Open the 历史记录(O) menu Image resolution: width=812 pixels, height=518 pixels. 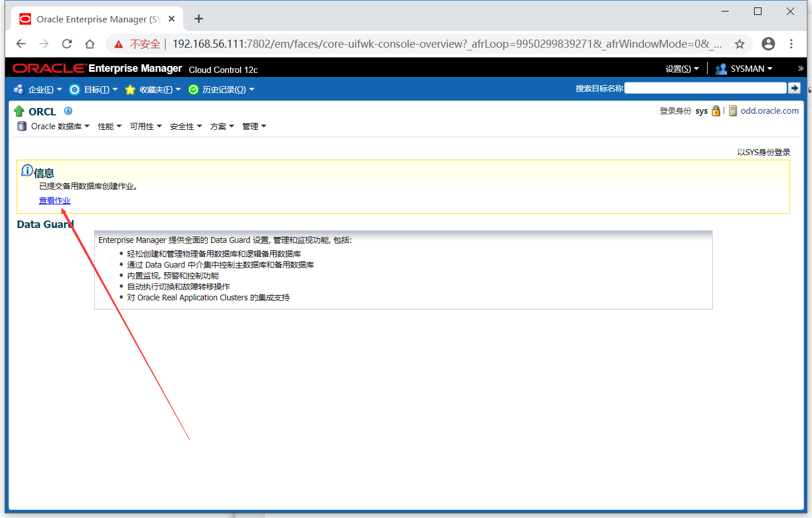pyautogui.click(x=228, y=90)
